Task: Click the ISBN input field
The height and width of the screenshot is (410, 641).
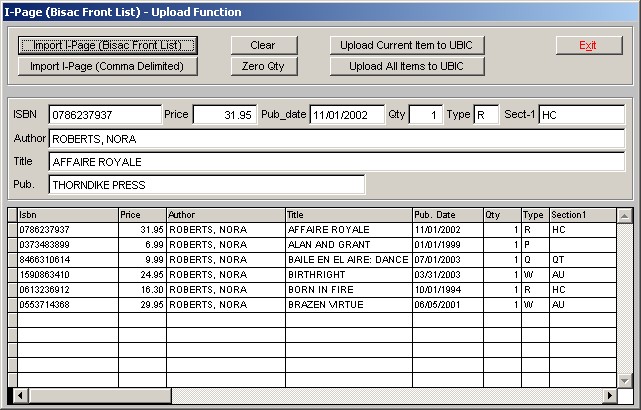Action: (x=105, y=115)
